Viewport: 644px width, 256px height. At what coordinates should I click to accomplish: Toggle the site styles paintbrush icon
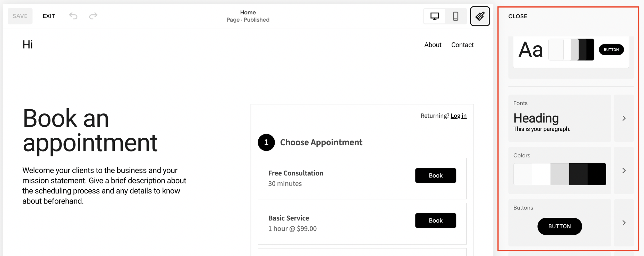480,16
